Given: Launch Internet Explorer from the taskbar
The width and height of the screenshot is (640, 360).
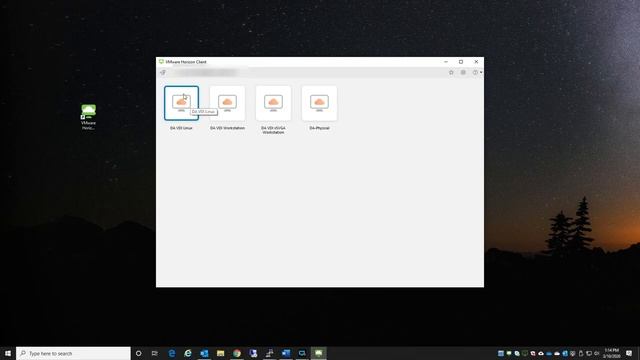Looking at the screenshot, I should click(x=188, y=353).
